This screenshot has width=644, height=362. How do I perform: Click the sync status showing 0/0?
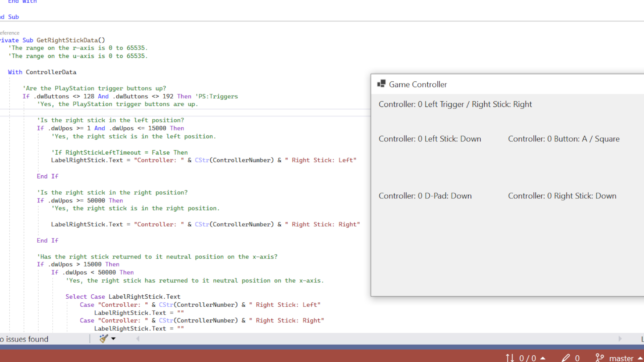527,358
